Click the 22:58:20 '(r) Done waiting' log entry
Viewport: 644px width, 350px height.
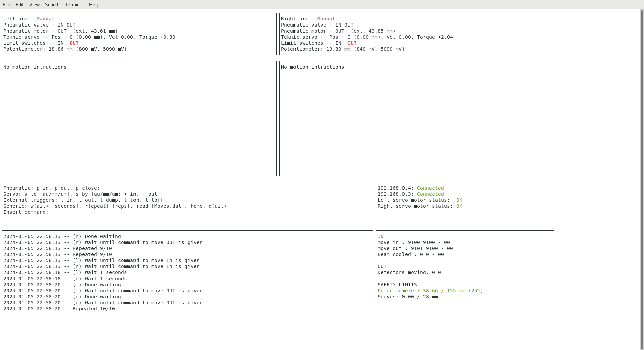pyautogui.click(x=62, y=297)
